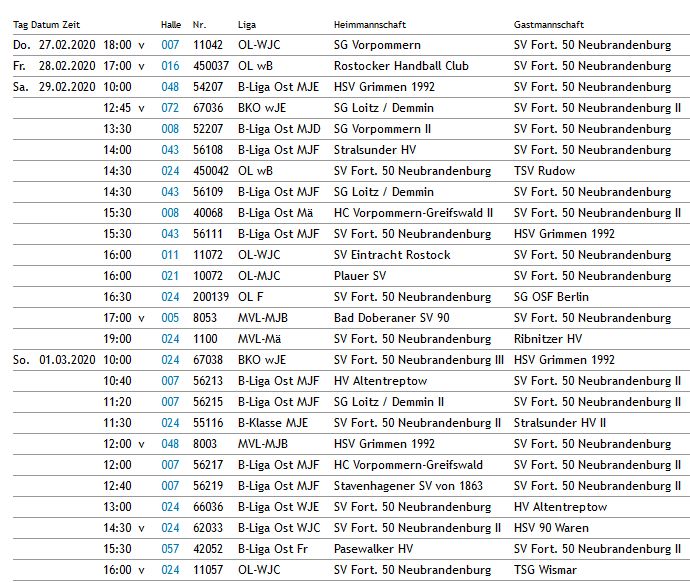Click home team 'Plauer SV'
The height and width of the screenshot is (583, 690).
tap(360, 276)
